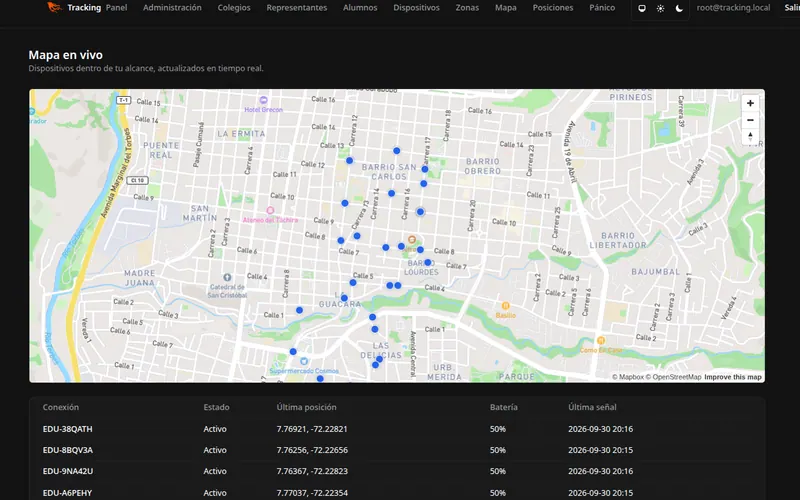Click the Ateneo del Táchira pink map icon
This screenshot has width=800, height=500.
coord(270,210)
